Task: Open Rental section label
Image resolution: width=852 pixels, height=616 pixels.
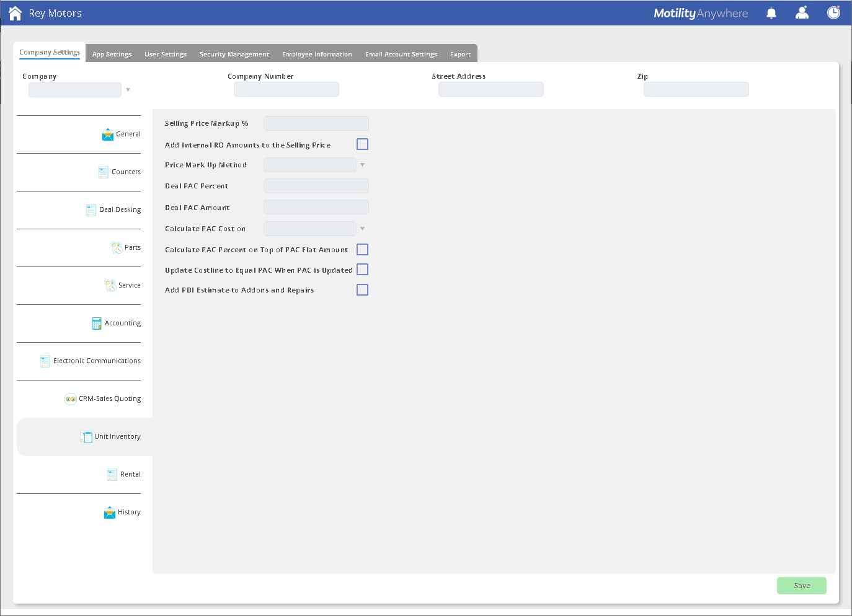Action: point(130,475)
